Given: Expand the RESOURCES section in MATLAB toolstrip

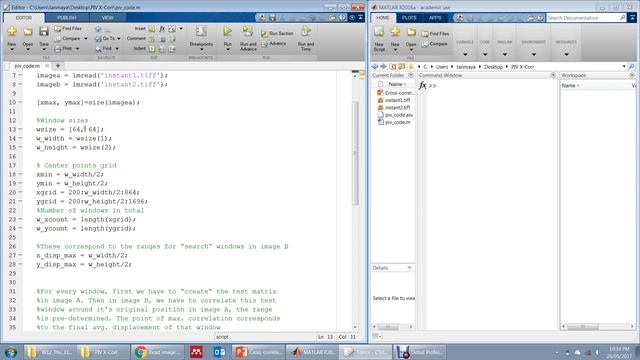Looking at the screenshot, I should coord(566,54).
